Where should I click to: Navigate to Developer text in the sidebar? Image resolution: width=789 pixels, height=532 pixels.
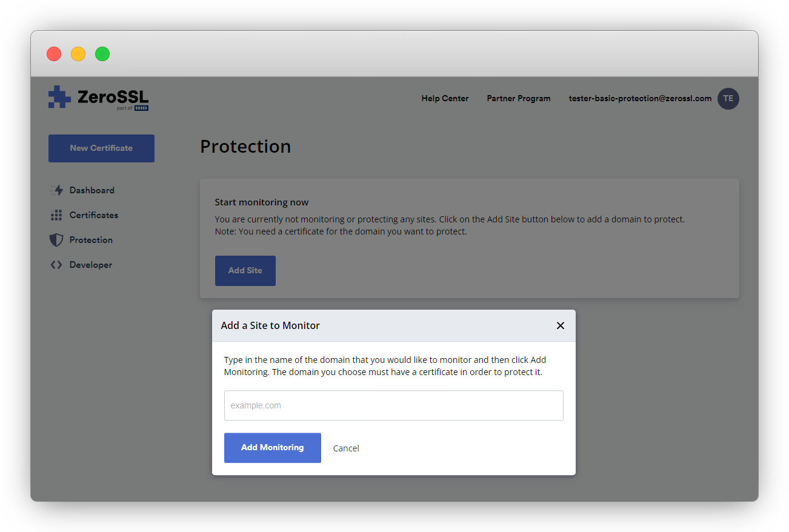(91, 265)
